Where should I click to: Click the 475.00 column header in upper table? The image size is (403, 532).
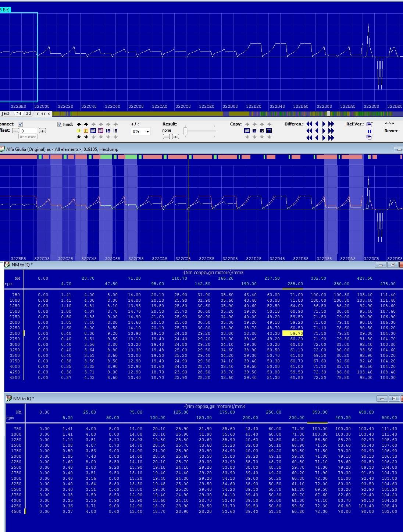pos(388,284)
